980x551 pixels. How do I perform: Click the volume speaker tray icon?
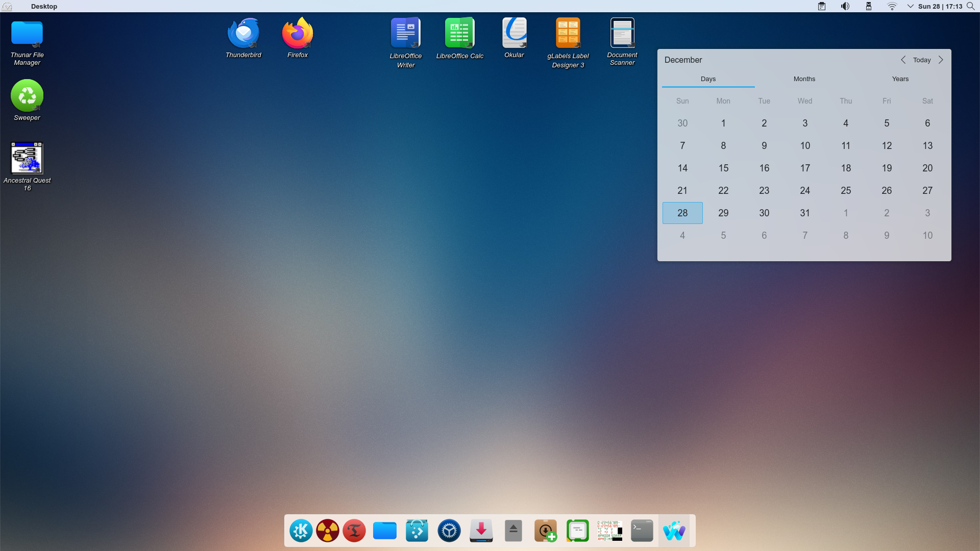(x=845, y=7)
